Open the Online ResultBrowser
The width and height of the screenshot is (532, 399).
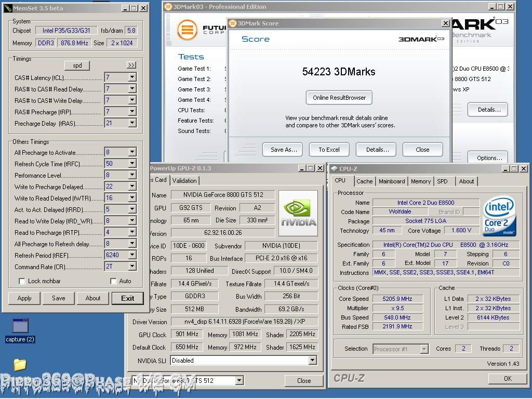[339, 98]
